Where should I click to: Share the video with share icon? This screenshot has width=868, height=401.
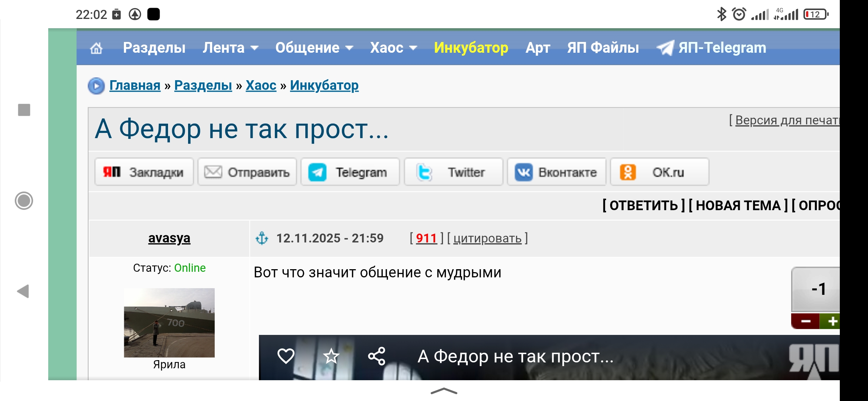click(x=377, y=356)
